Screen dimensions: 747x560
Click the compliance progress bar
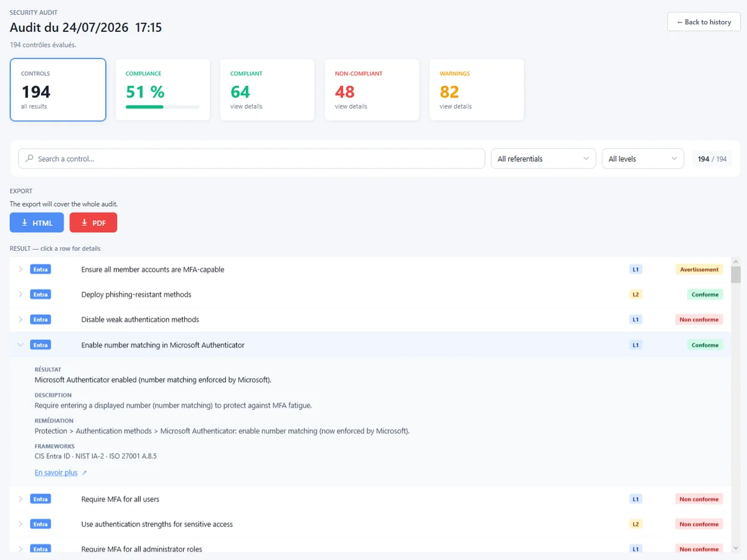click(162, 107)
